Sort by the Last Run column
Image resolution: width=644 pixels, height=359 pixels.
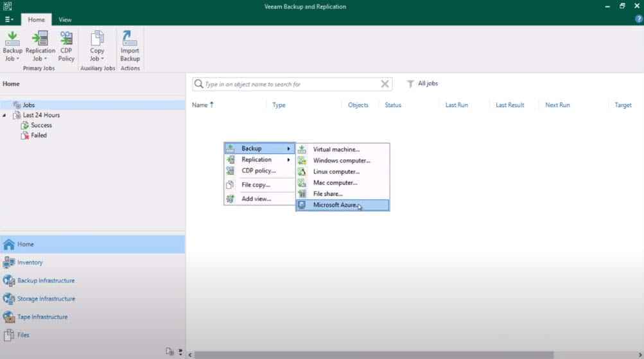coord(457,105)
